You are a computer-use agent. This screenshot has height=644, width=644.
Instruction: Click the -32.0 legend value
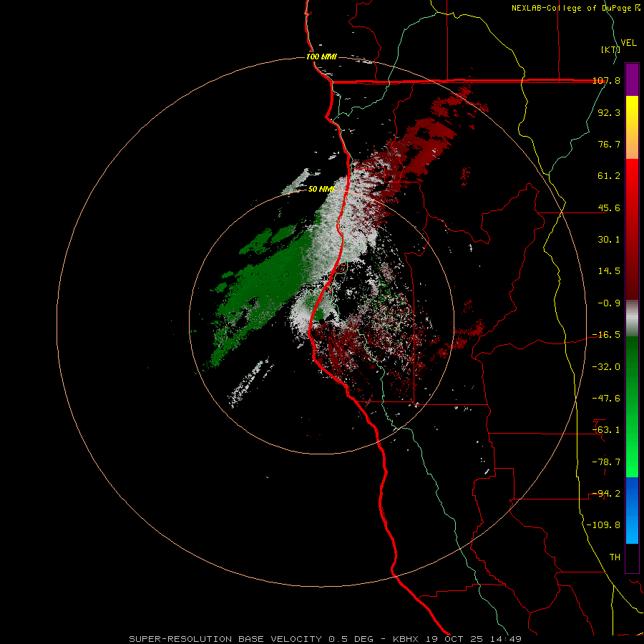pos(606,367)
